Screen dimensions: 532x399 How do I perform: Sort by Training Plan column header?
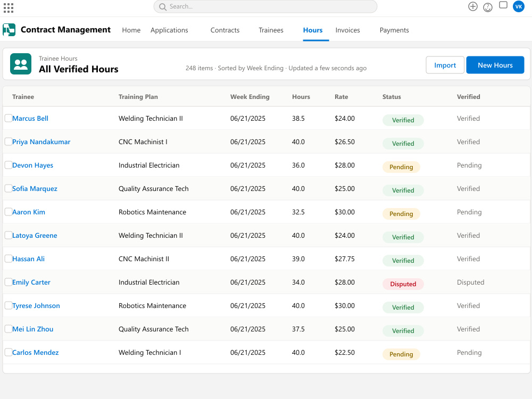pyautogui.click(x=138, y=97)
